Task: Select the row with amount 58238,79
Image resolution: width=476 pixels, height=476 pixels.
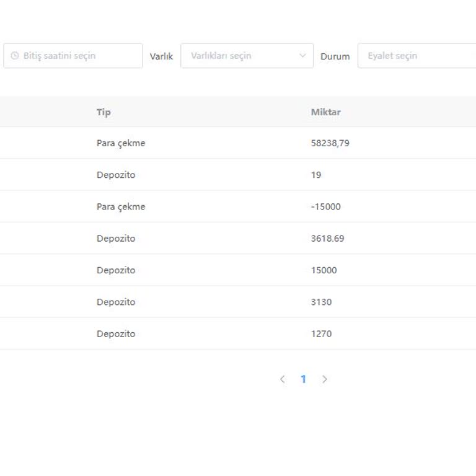Action: point(330,143)
